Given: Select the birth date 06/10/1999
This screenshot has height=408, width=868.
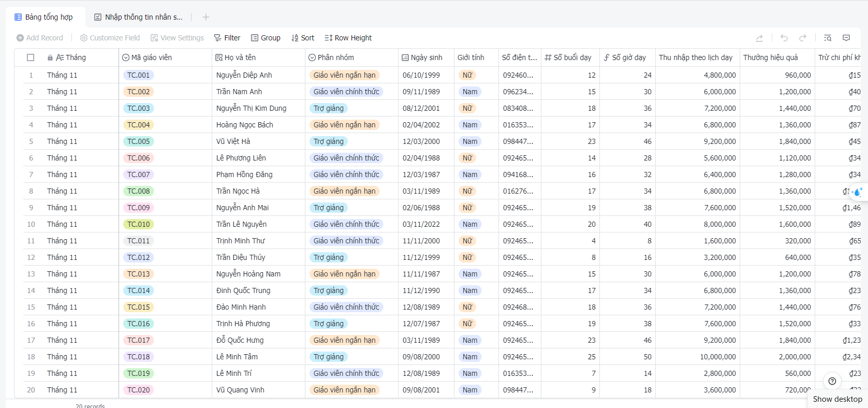Looking at the screenshot, I should point(426,75).
